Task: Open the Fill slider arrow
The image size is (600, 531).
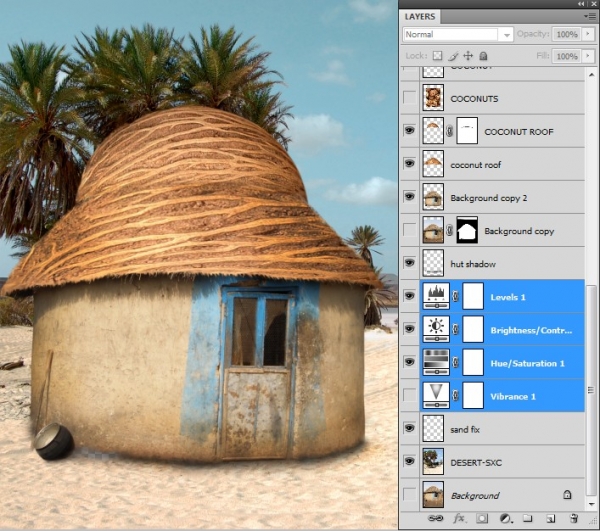Action: point(588,56)
